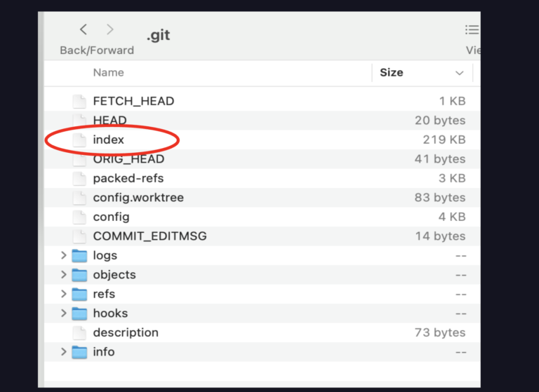Expand the hooks folder disclosure arrow
Viewport: 539px width, 392px height.
(64, 313)
